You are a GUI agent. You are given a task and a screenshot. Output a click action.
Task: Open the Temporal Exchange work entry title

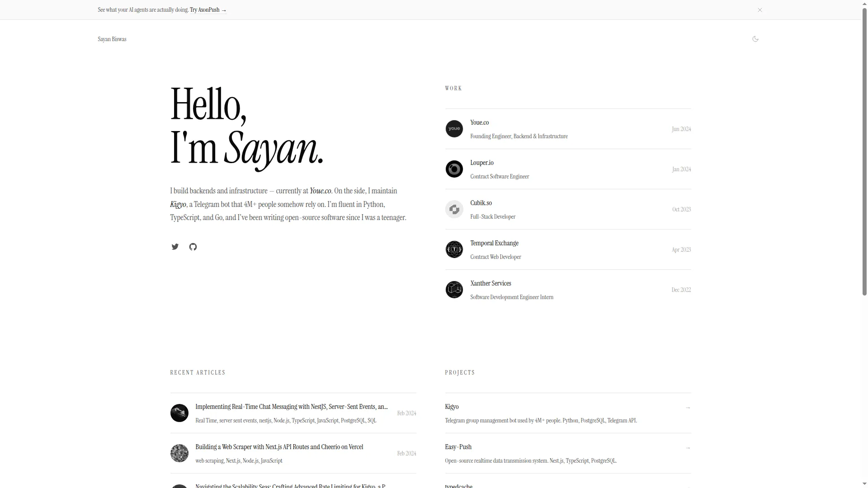tap(494, 243)
